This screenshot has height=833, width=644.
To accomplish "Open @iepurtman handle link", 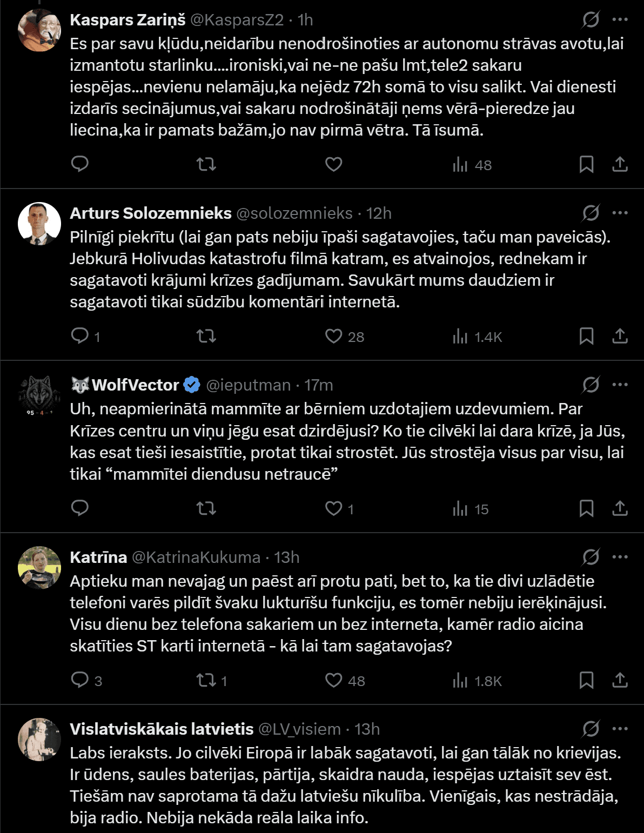I will (x=249, y=385).
